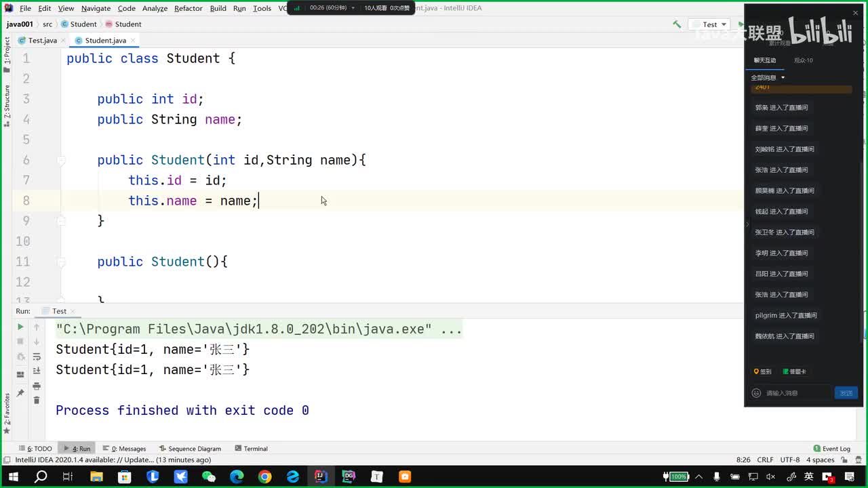Toggle soft-wrap in Run console
The height and width of the screenshot is (488, 868).
tap(37, 358)
